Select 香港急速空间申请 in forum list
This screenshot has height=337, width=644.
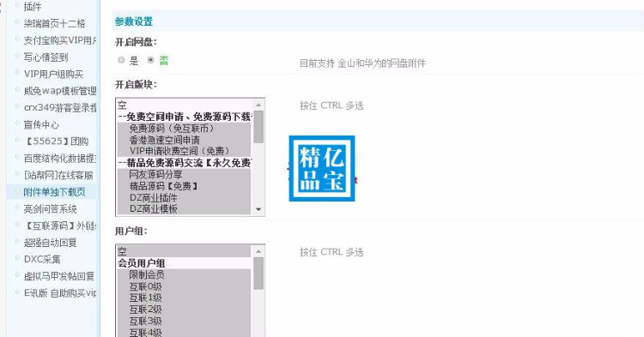[184, 140]
